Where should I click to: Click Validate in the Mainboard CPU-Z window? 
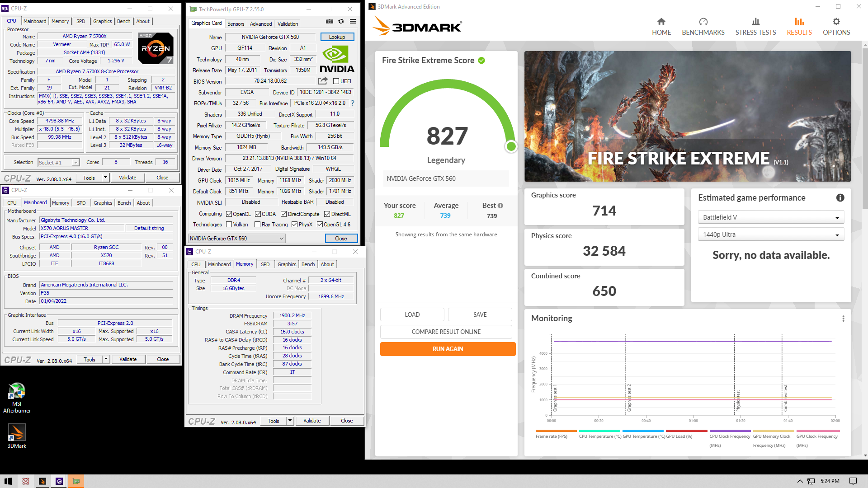pyautogui.click(x=128, y=359)
